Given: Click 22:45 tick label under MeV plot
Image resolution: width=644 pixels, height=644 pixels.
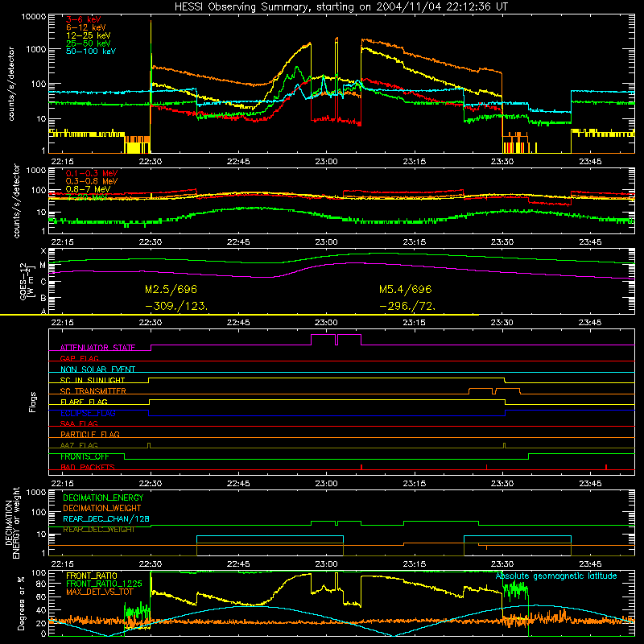Looking at the screenshot, I should click(x=238, y=242).
